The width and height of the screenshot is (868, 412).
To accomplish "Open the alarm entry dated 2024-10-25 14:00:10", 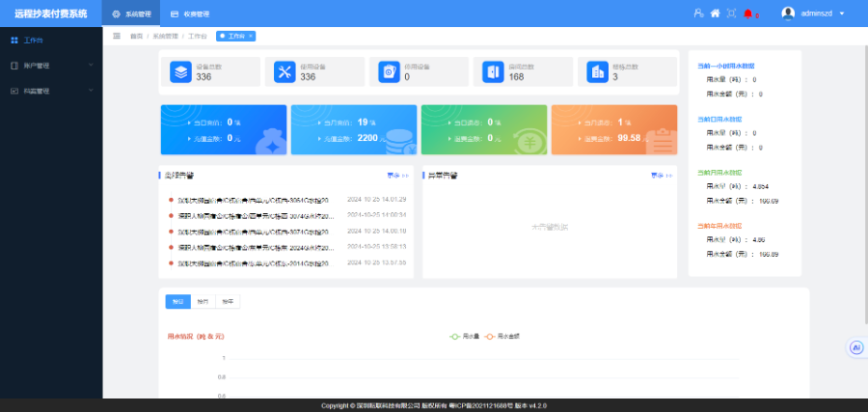I will tap(287, 232).
